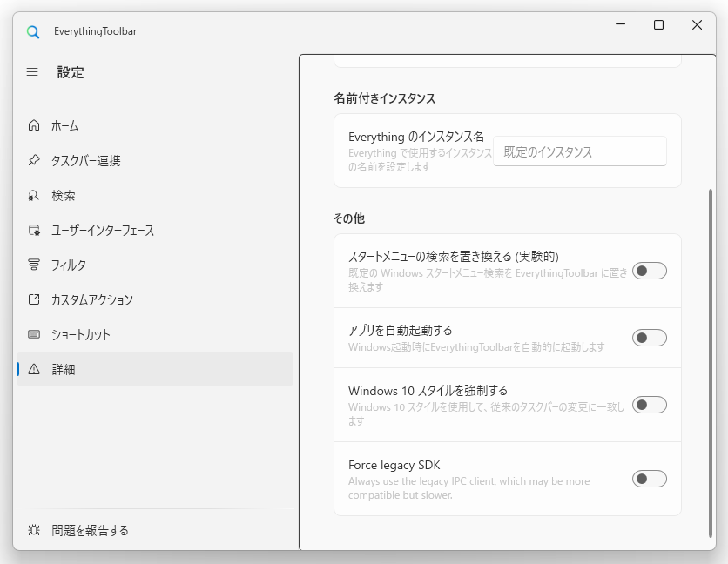Viewport: 728px width, 564px height.
Task: Click the warning triangle icon beside 詳細
Action: pyautogui.click(x=34, y=369)
